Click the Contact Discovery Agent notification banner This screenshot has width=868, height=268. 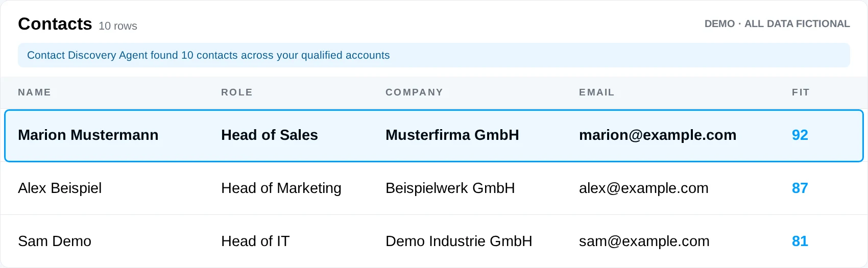(x=434, y=55)
